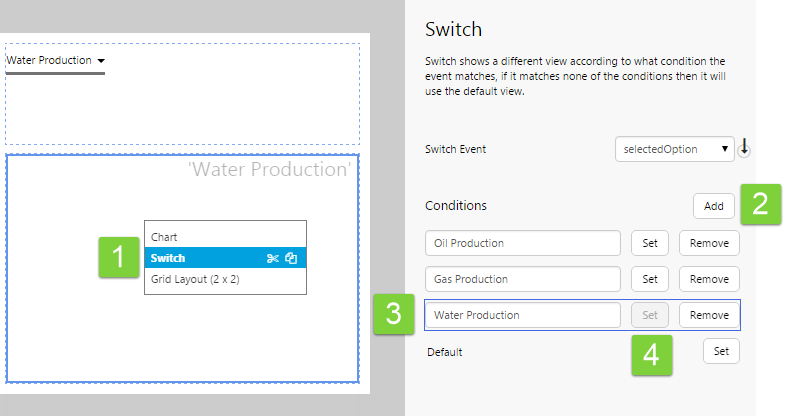
Task: Select Chart in the view hierarchy popup
Action: point(164,238)
